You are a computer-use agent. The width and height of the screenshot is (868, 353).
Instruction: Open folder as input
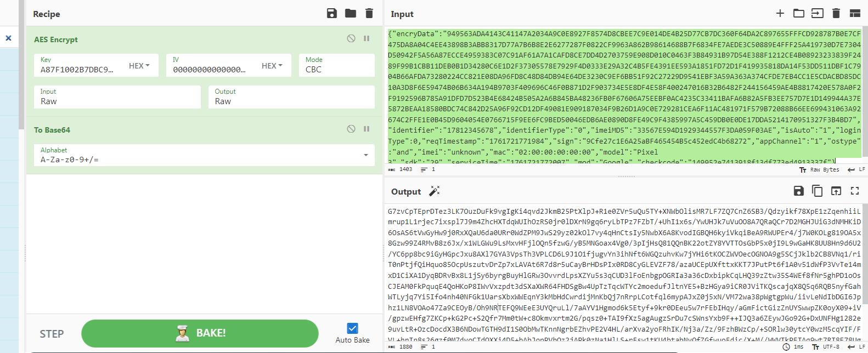[x=799, y=13]
